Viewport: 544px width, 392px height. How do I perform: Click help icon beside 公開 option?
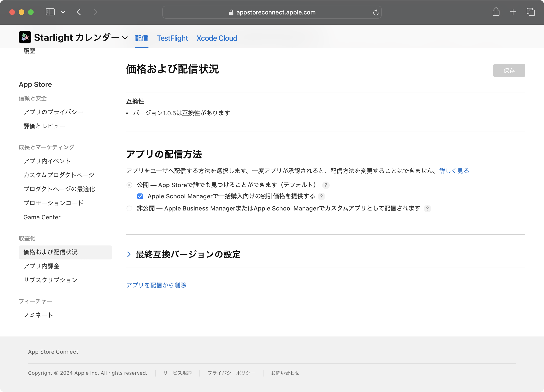pyautogui.click(x=325, y=185)
